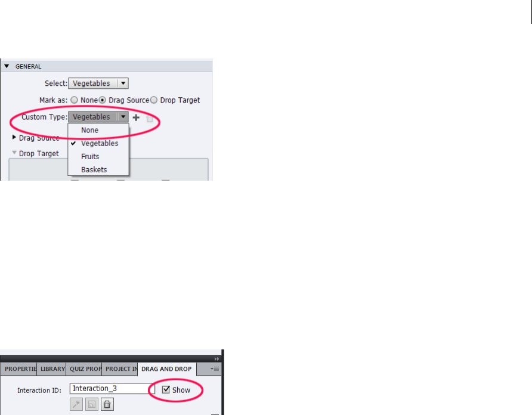Mark object as Drop Target
This screenshot has width=532, height=415.
pos(154,100)
